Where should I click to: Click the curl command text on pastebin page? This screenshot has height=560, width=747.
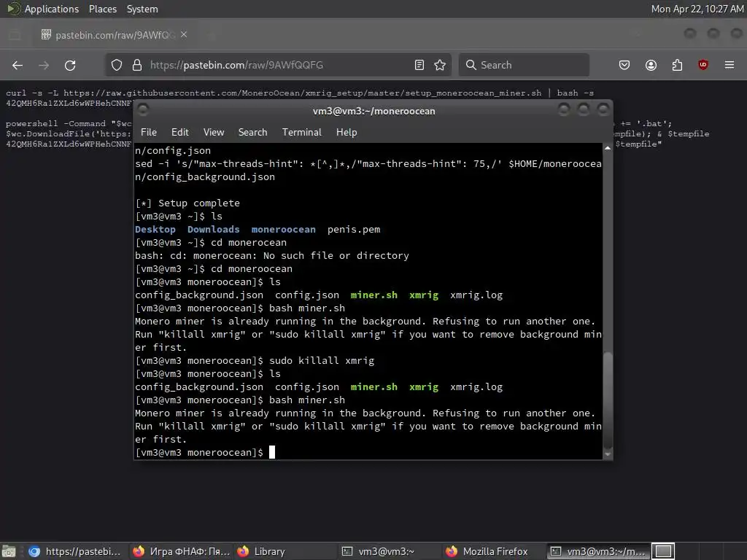coord(300,93)
